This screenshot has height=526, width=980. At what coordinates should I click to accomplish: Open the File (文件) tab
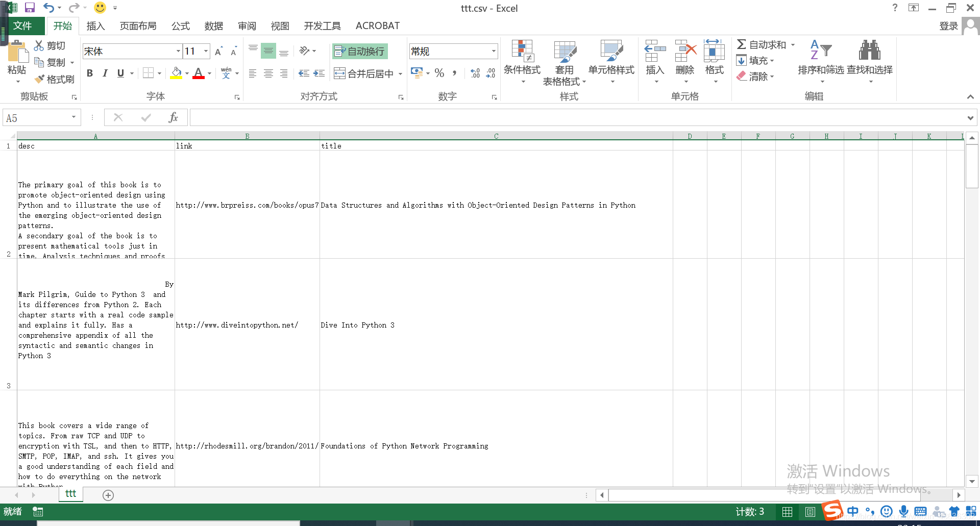(x=22, y=26)
